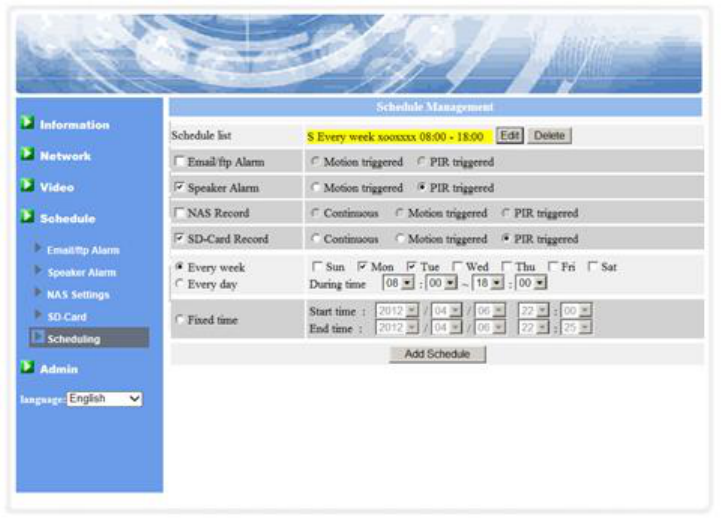Choose the Every week radio option
Viewport: 724px width, 522px height.
coord(180,266)
